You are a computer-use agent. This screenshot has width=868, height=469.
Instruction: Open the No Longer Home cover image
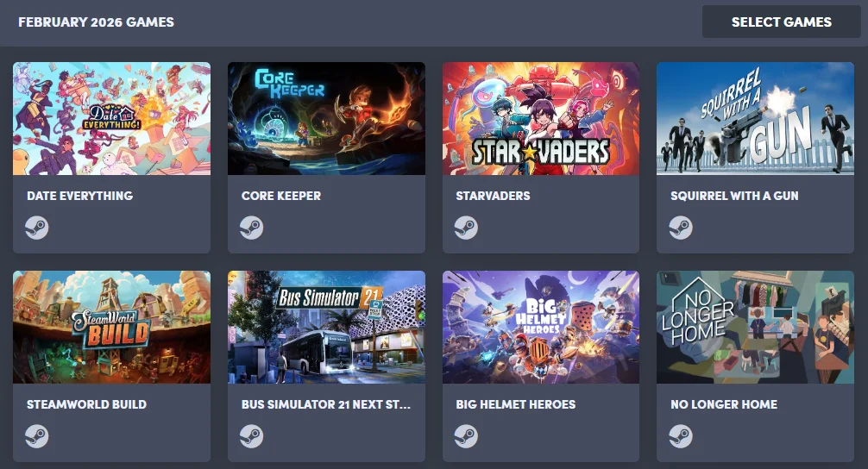point(756,327)
